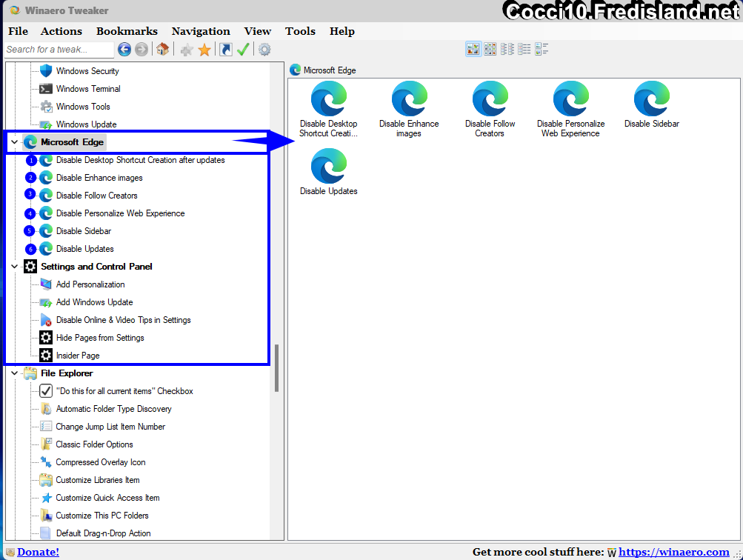Select Insider Page tweak
Image resolution: width=743 pixels, height=560 pixels.
pos(78,356)
